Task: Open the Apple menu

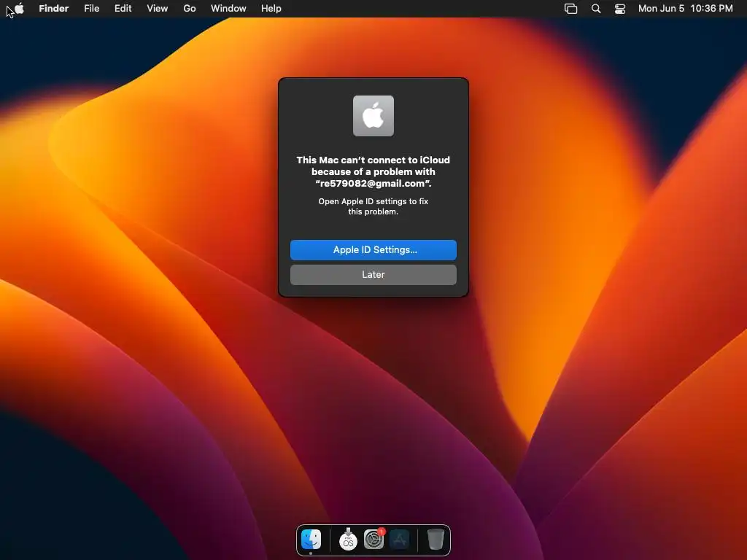Action: coord(20,8)
